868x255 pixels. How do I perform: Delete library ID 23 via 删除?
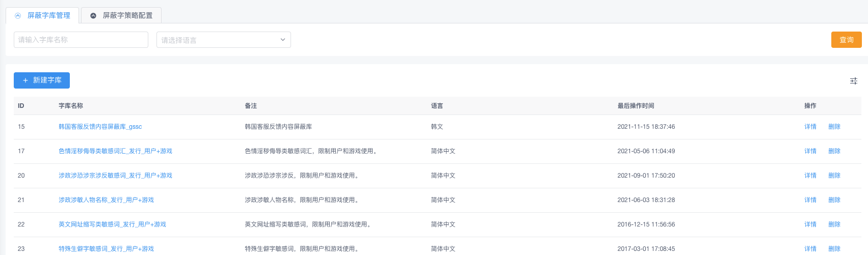pos(834,249)
